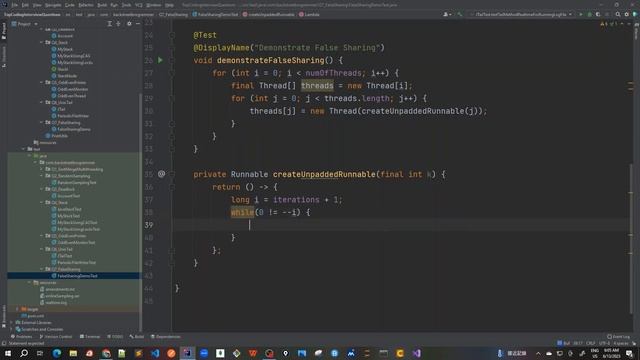The image size is (640, 360).
Task: Select Account class in project tree
Action: [x=62, y=36]
